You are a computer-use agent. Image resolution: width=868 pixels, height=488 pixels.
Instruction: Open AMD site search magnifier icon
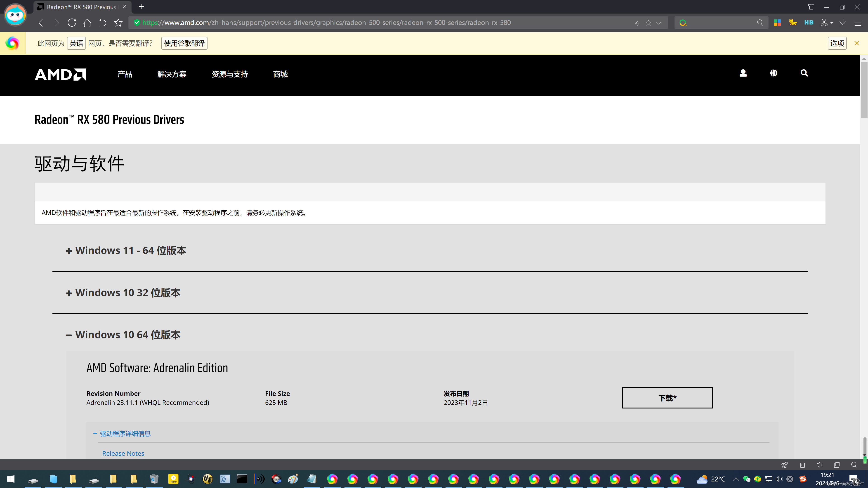pos(804,73)
